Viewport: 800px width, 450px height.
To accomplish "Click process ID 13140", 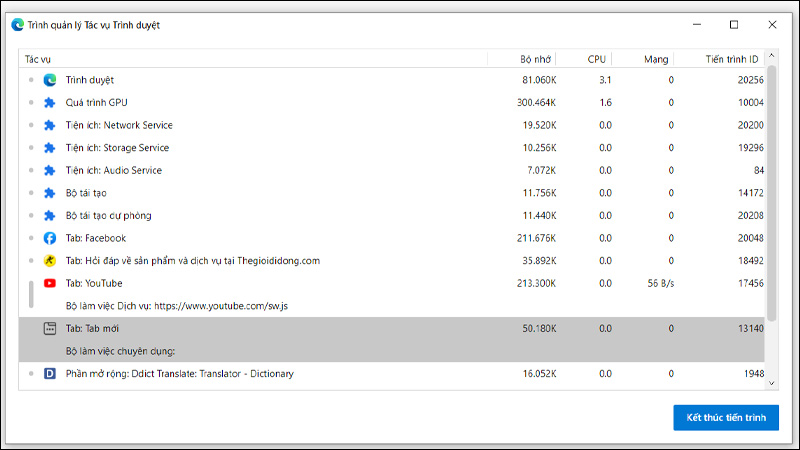I will point(751,329).
